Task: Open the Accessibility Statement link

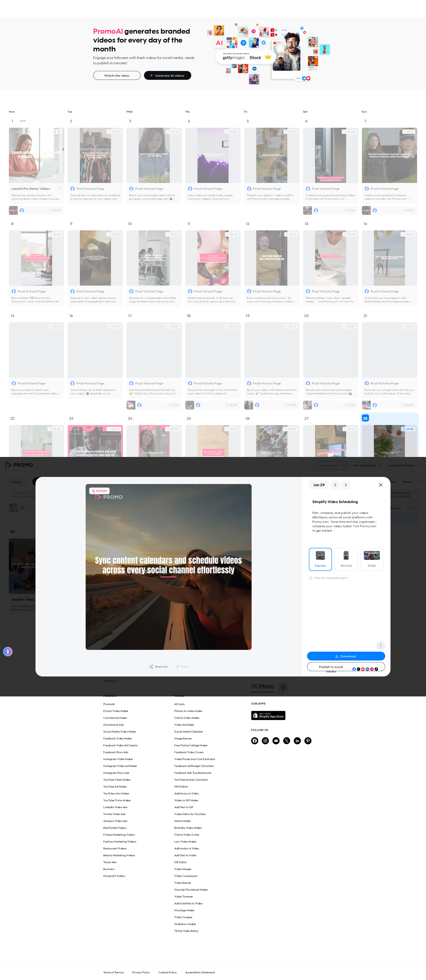Action: pyautogui.click(x=200, y=972)
